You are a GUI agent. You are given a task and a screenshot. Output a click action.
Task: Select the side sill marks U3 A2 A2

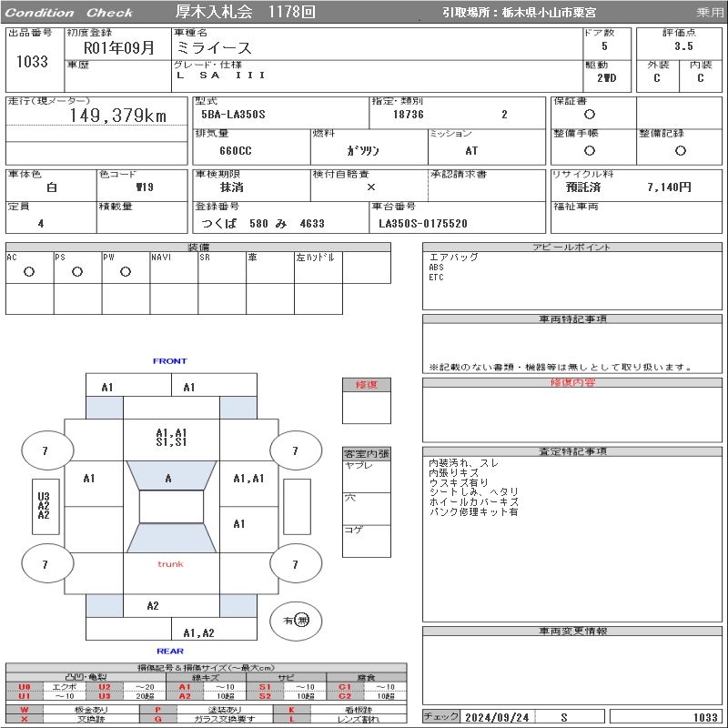tap(44, 506)
